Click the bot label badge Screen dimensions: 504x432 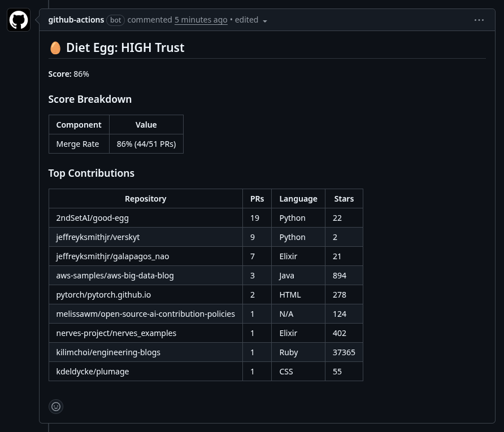coord(115,20)
